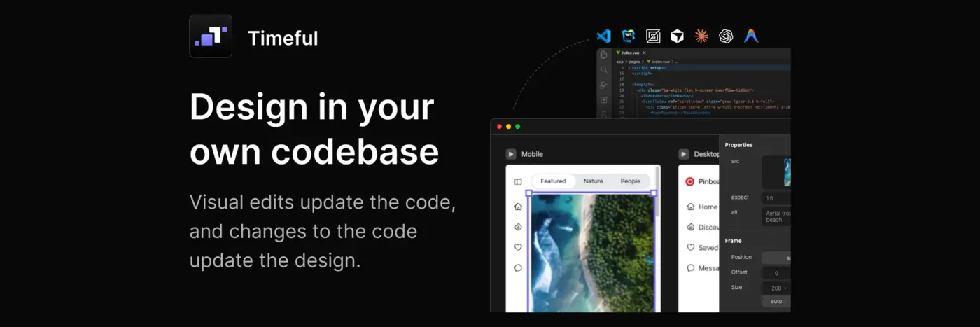Click the orange Claude starburst icon
Image resolution: width=980 pixels, height=327 pixels.
701,36
